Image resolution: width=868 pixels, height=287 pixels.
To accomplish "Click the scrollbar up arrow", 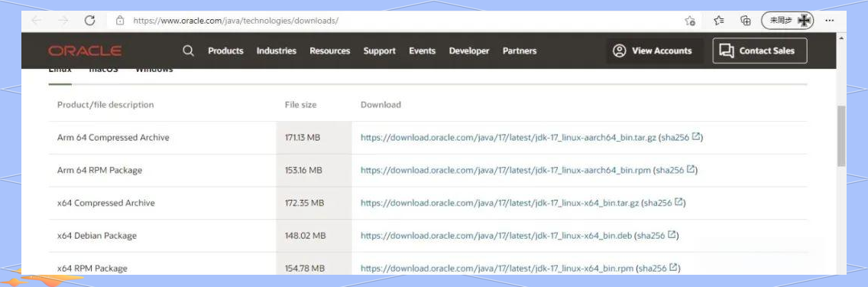I will tap(841, 38).
